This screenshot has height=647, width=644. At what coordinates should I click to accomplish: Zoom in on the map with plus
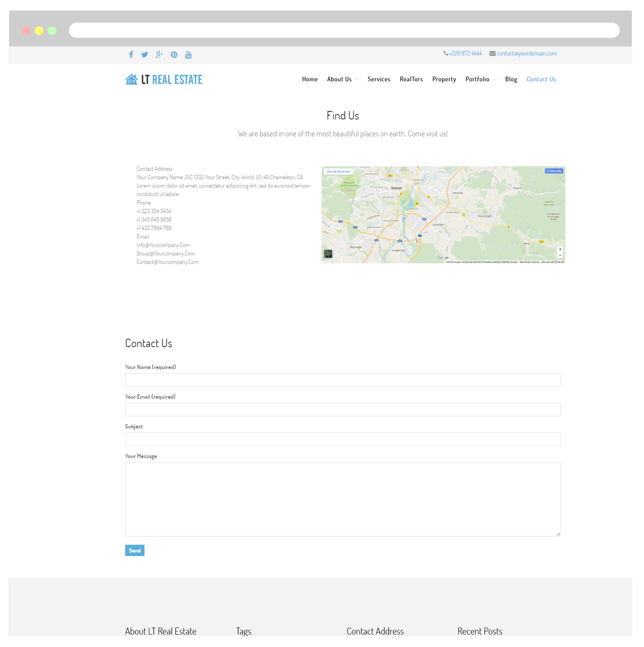pyautogui.click(x=560, y=249)
